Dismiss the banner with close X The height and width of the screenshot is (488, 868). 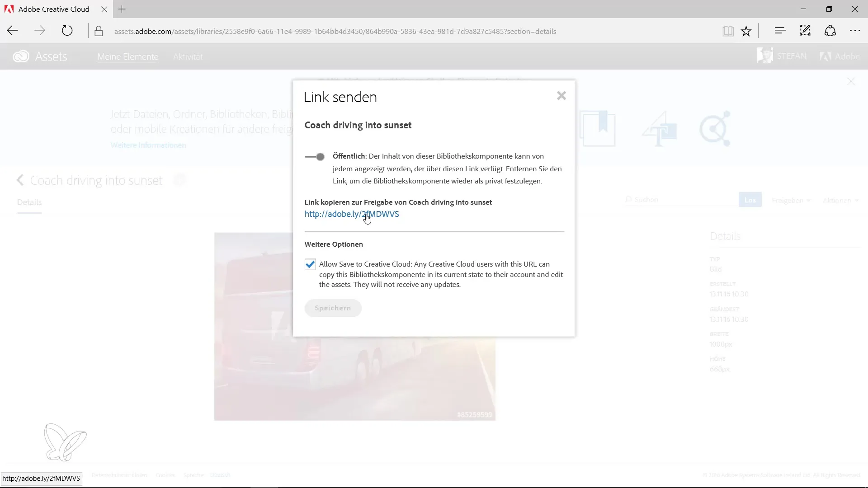click(x=851, y=81)
